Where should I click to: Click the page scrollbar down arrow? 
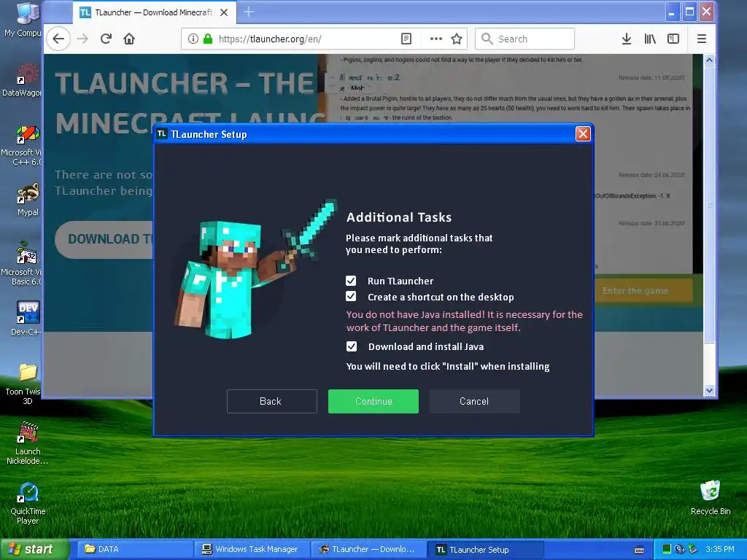[x=709, y=391]
